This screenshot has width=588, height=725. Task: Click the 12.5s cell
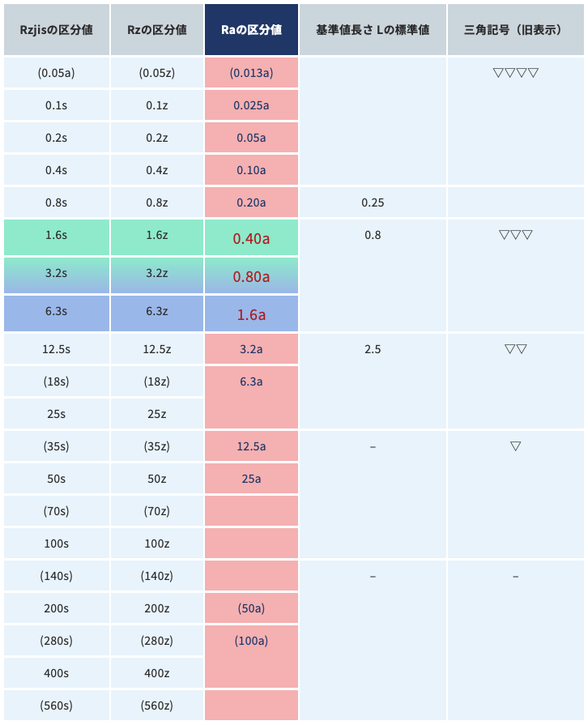pyautogui.click(x=57, y=349)
